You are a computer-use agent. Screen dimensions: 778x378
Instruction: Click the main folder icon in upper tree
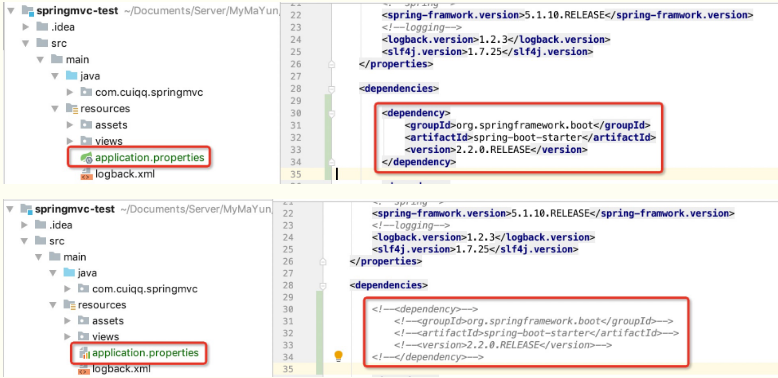(x=57, y=60)
